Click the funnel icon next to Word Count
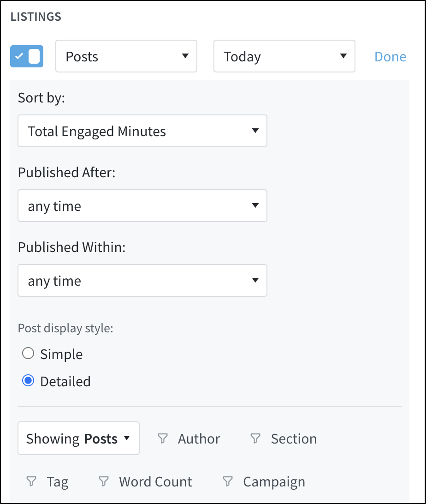Screen dimensions: 426x504 [104, 481]
